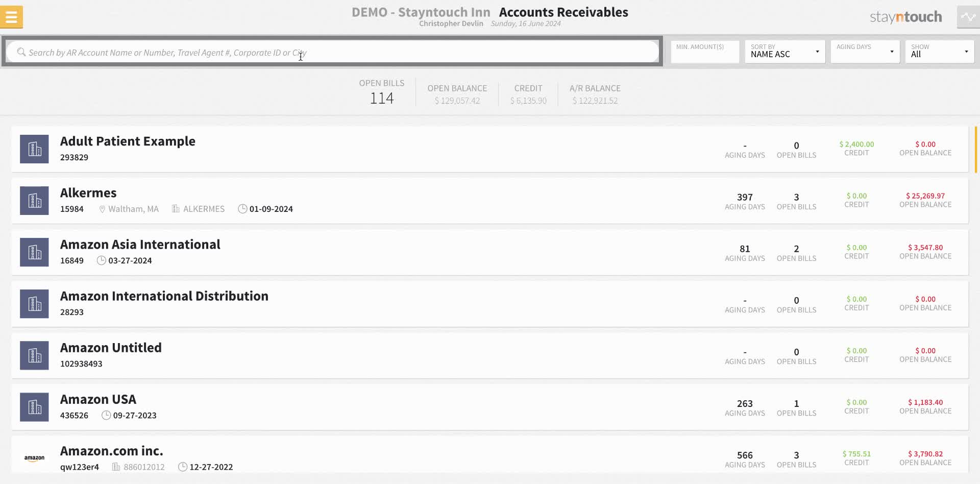The image size is (980, 484).
Task: Click the Amazon International Distribution building icon
Action: click(x=34, y=304)
